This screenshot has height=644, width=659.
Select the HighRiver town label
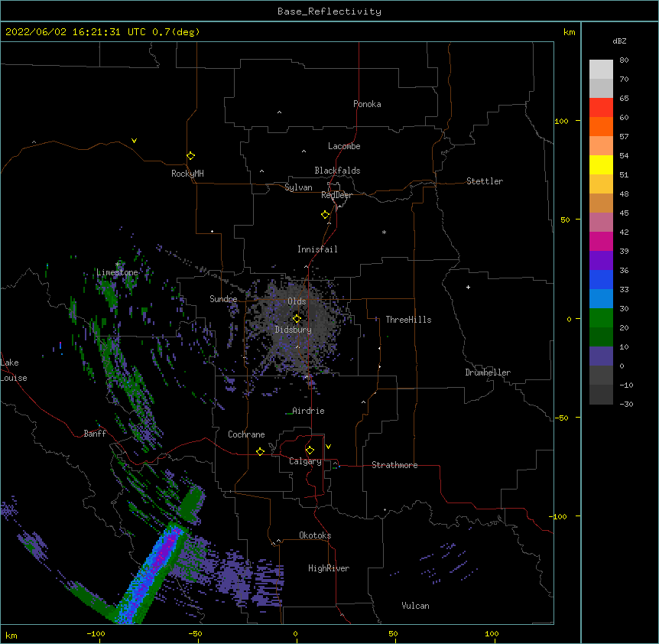(329, 568)
